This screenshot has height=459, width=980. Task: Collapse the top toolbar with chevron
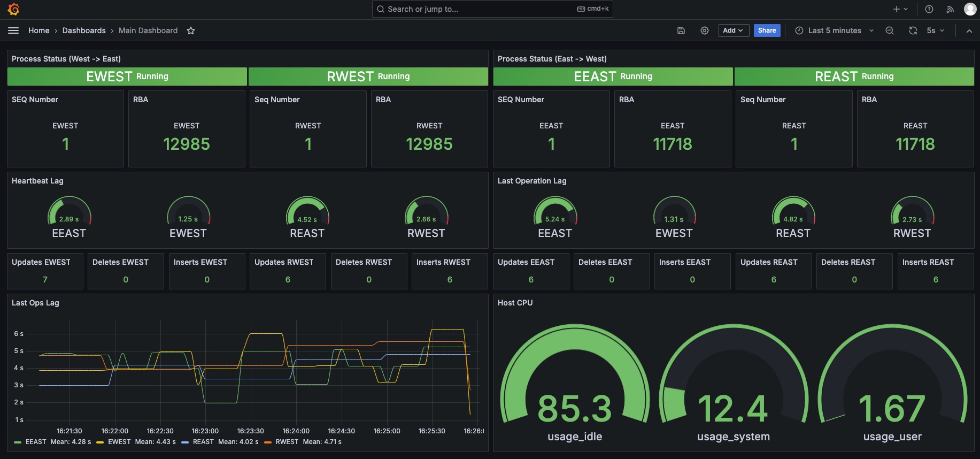click(x=969, y=30)
